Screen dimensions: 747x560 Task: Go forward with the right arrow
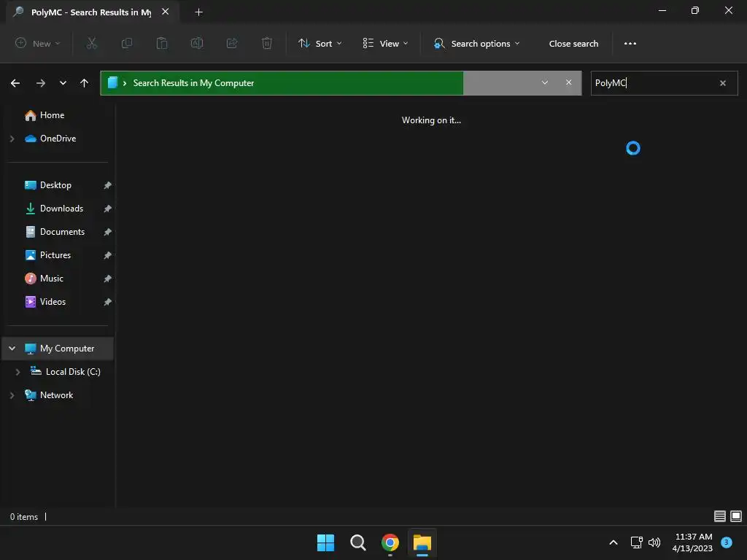[x=41, y=83]
